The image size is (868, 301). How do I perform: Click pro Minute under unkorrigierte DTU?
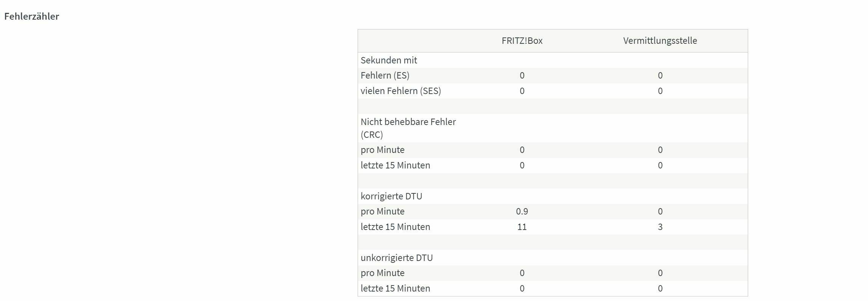pyautogui.click(x=383, y=273)
